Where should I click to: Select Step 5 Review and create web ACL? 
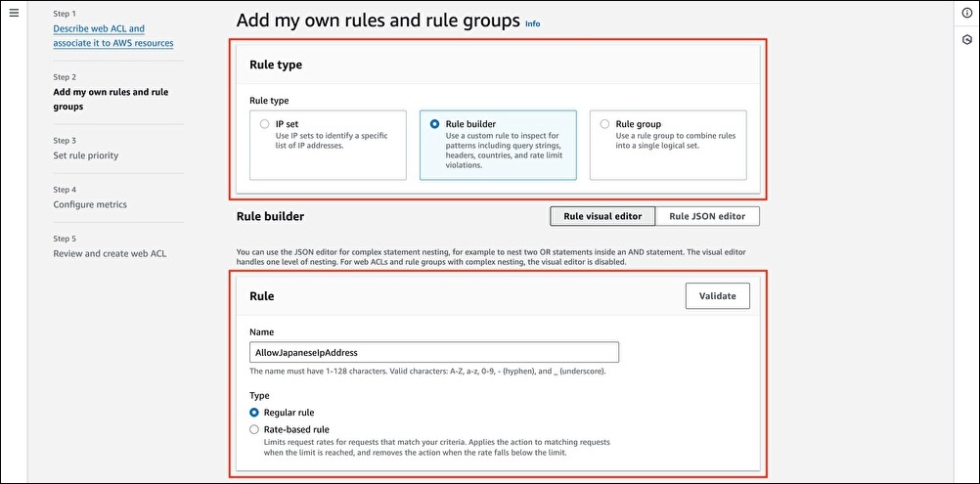[110, 253]
